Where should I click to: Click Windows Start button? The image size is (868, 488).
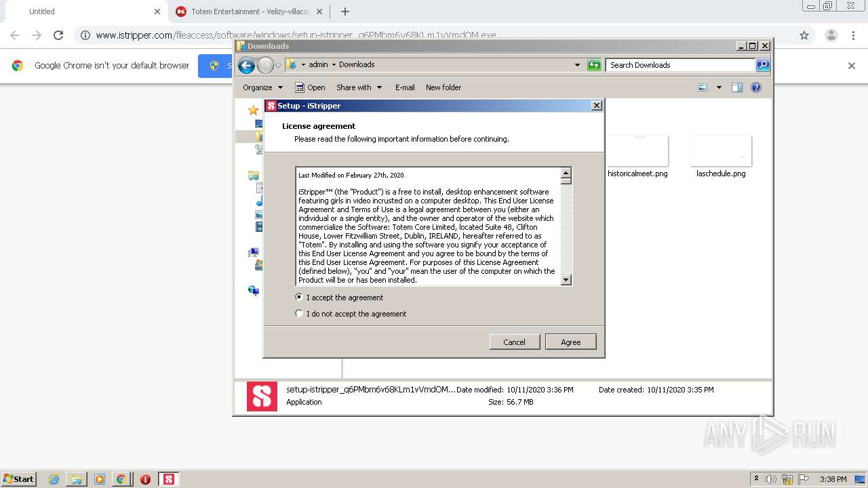19,479
